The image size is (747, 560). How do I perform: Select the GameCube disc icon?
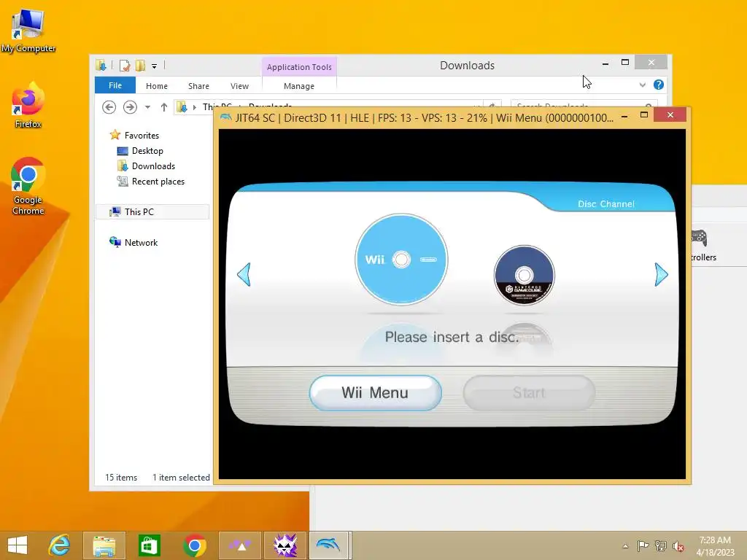click(x=524, y=275)
